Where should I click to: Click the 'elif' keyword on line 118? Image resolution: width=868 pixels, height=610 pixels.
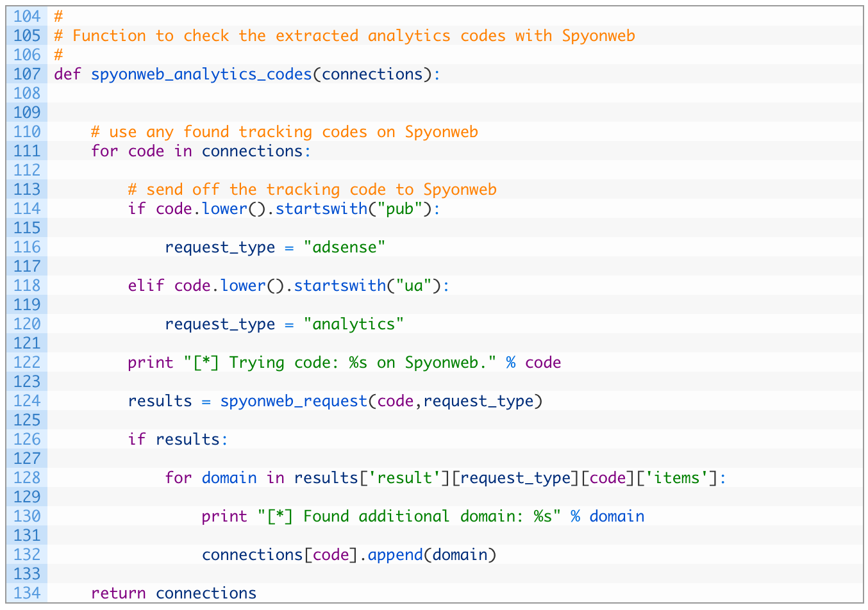click(x=146, y=286)
